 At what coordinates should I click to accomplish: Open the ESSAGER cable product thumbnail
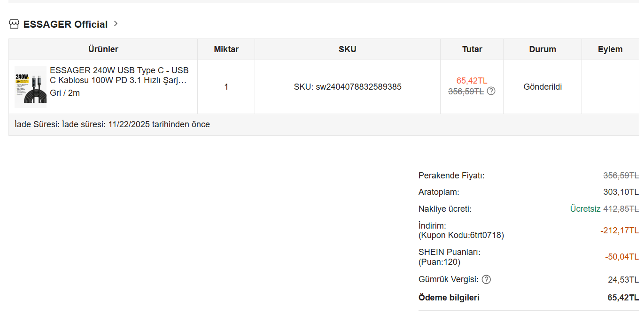click(31, 87)
